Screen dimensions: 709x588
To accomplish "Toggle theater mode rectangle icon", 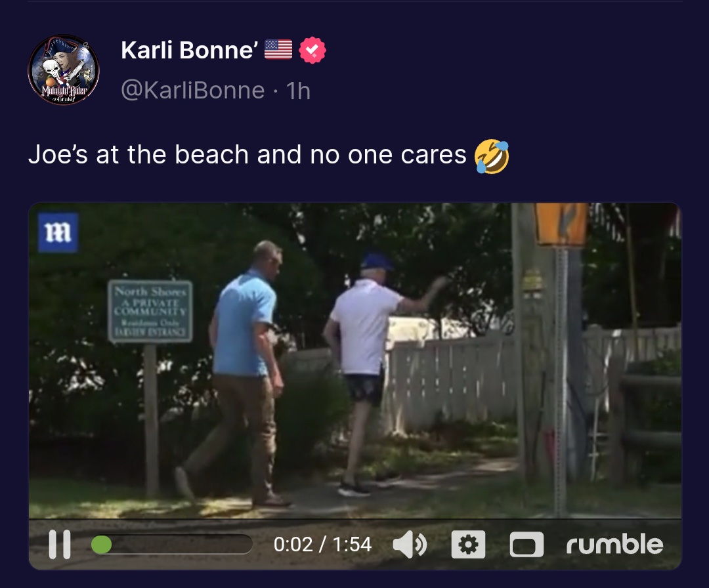I will point(526,545).
